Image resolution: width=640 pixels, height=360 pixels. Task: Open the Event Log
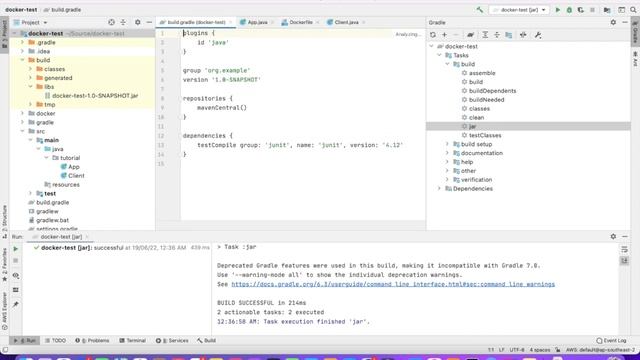[611, 340]
